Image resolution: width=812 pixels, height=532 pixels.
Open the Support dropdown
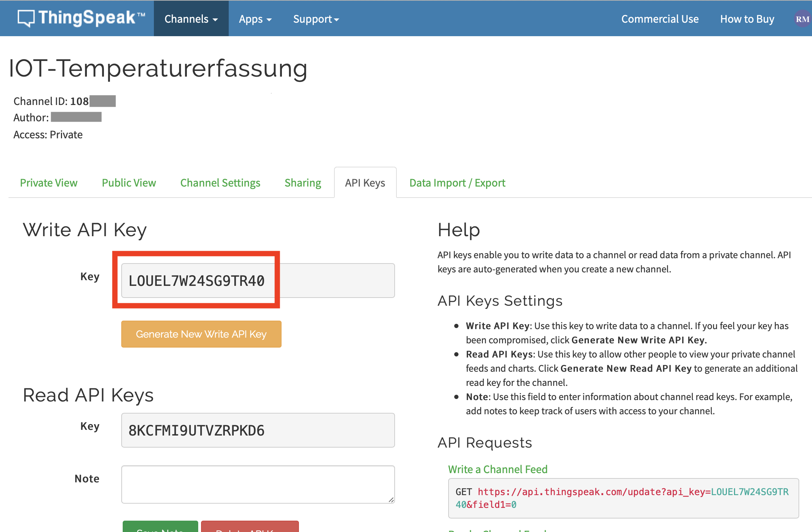(x=315, y=18)
